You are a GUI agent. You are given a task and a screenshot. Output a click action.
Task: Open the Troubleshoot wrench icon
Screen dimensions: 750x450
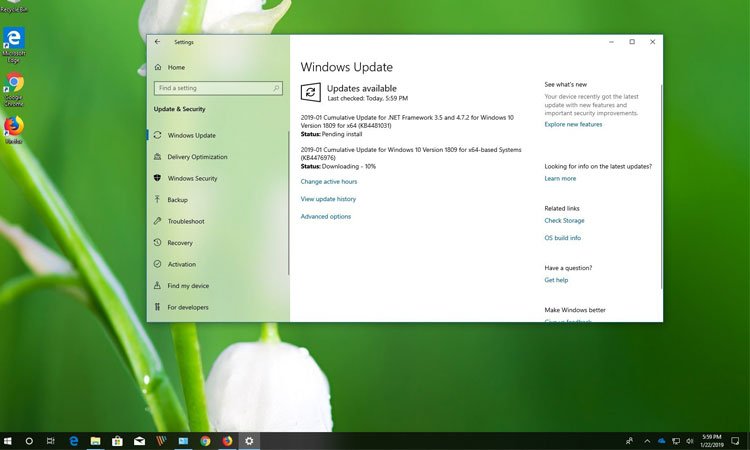(x=158, y=221)
